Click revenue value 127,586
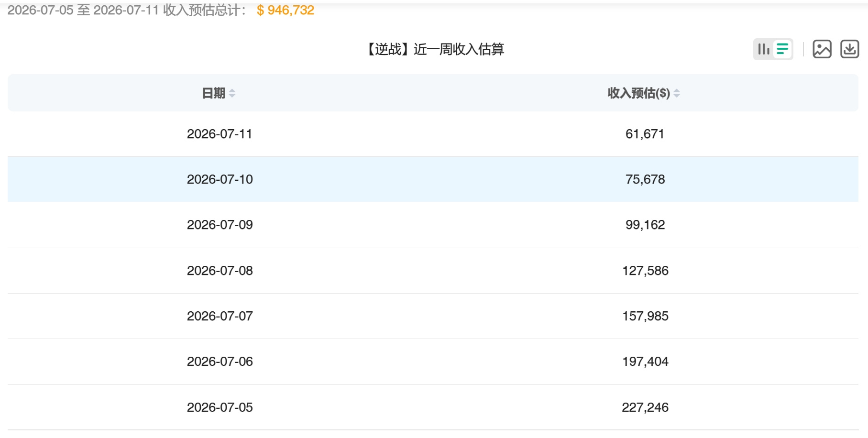868x438 pixels. pyautogui.click(x=645, y=271)
